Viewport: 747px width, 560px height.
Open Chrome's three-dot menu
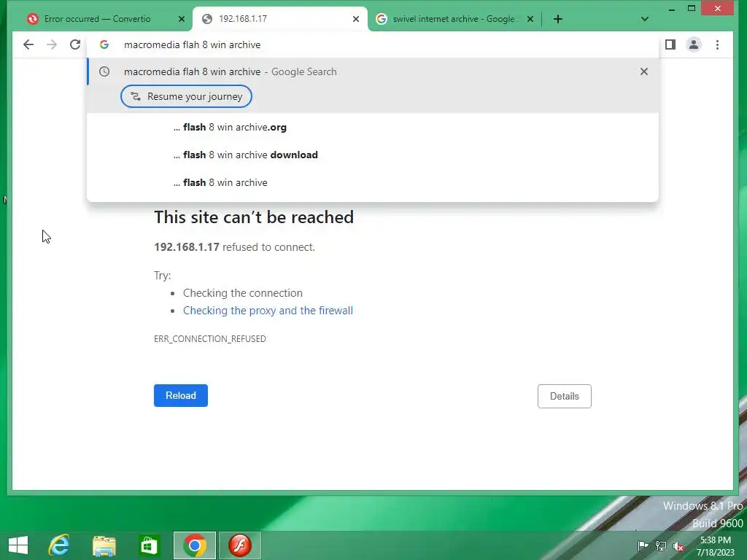[x=717, y=44]
